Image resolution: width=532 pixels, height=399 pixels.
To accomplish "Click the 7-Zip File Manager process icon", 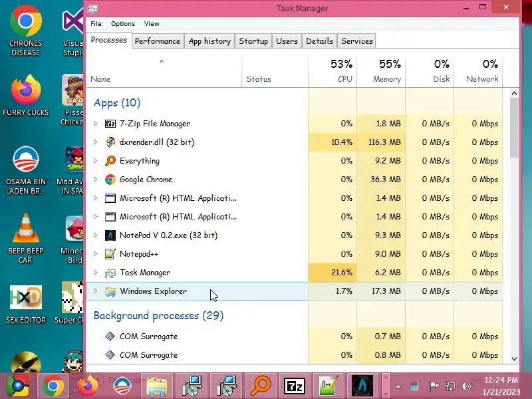I will (110, 124).
